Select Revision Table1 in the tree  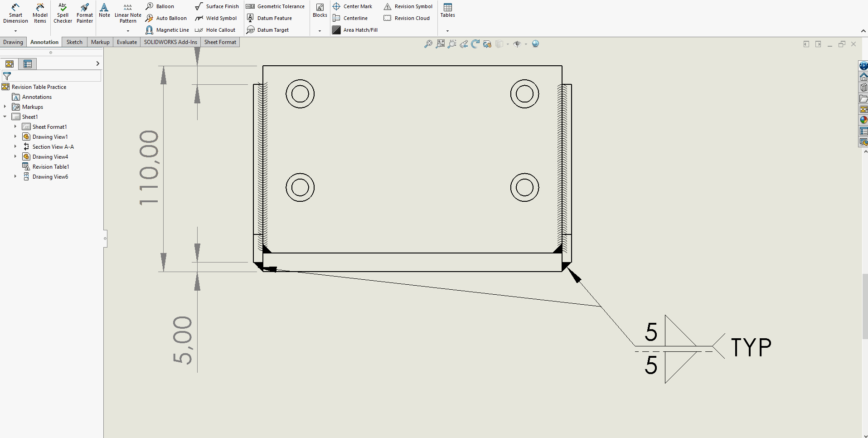tap(50, 167)
